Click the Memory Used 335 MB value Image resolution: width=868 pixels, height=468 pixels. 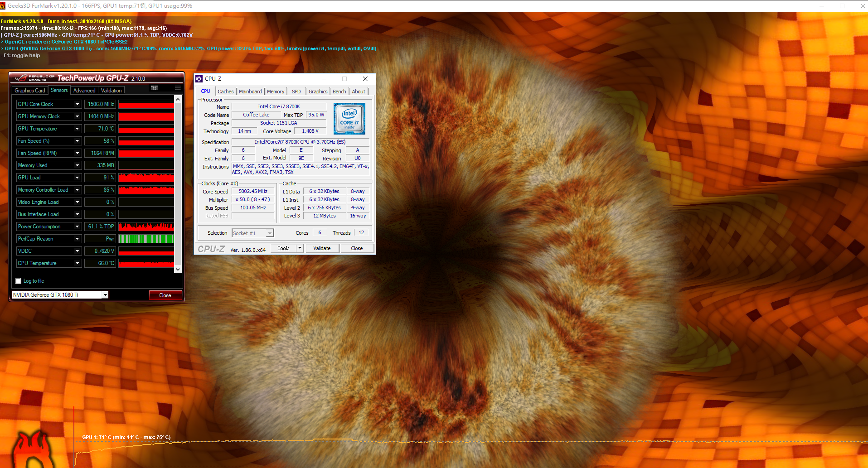(x=100, y=165)
